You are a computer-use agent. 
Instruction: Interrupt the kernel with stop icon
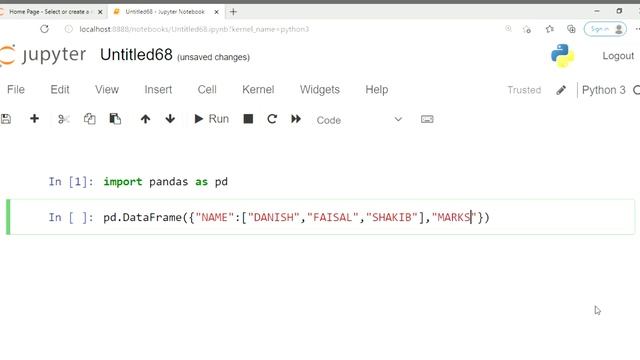click(248, 119)
